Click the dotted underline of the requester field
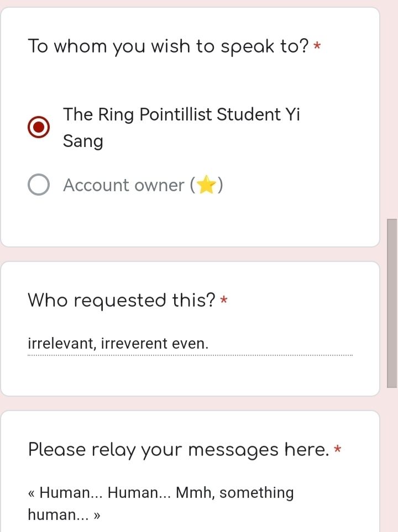Viewport: 398px width, 532px height. (190, 355)
